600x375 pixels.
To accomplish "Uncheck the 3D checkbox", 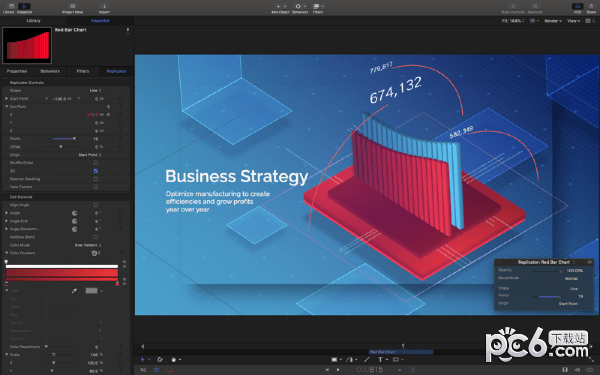I will click(96, 171).
